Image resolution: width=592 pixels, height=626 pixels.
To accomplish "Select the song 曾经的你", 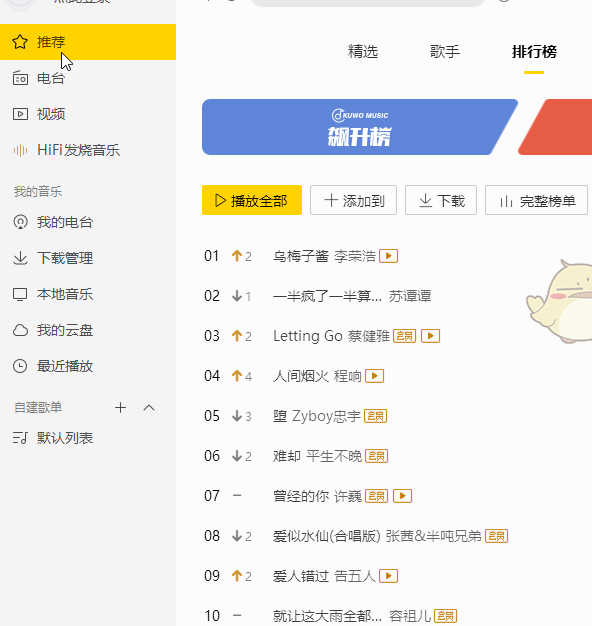I will pos(301,496).
